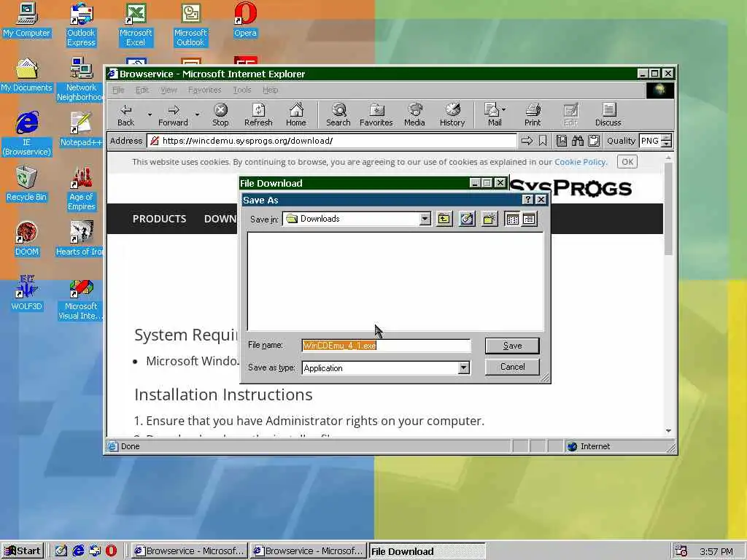Select Outlook Express desktop icon
The width and height of the screenshot is (747, 560).
pos(81,25)
